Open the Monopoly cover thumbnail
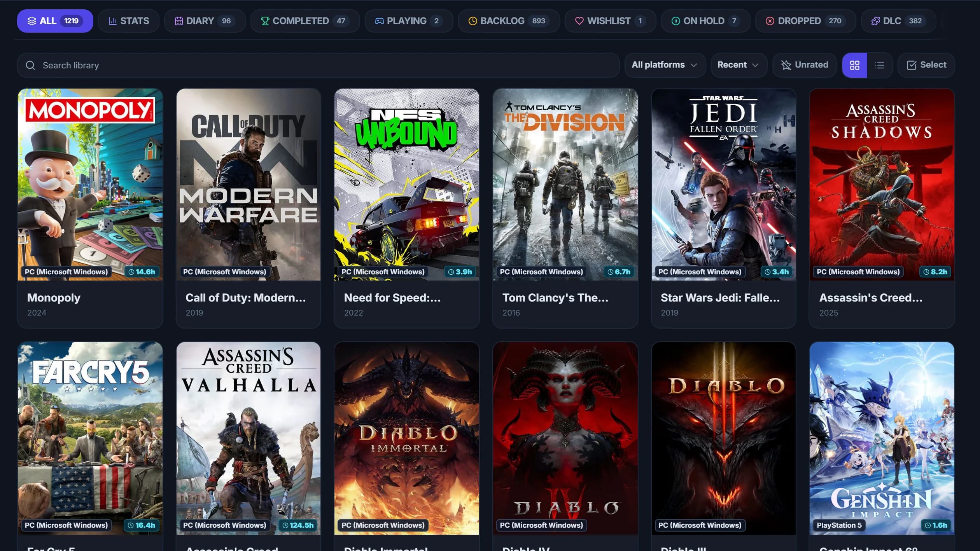This screenshot has width=980, height=551. pos(90,184)
